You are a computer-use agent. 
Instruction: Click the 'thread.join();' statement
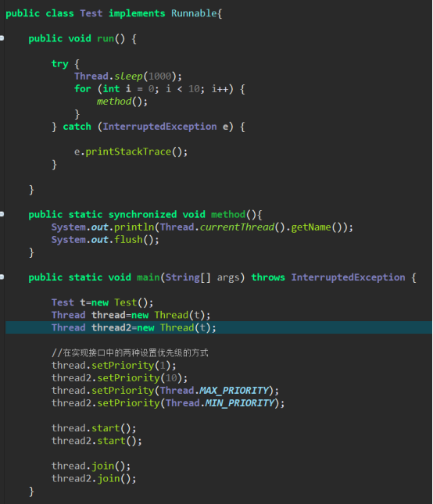(91, 466)
